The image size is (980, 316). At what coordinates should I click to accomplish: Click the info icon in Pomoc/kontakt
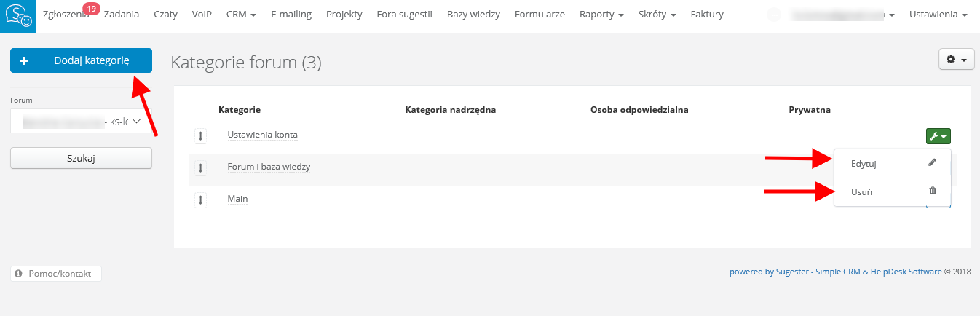[19, 274]
